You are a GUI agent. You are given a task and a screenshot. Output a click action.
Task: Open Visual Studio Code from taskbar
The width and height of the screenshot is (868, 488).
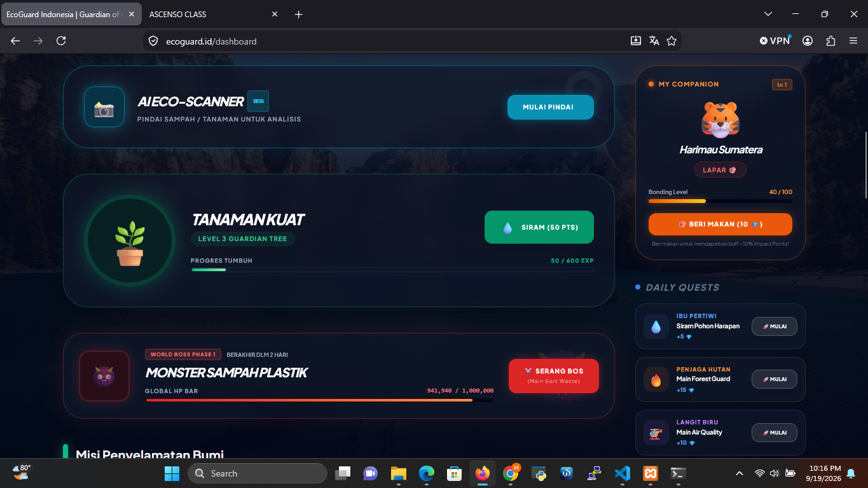(x=623, y=473)
